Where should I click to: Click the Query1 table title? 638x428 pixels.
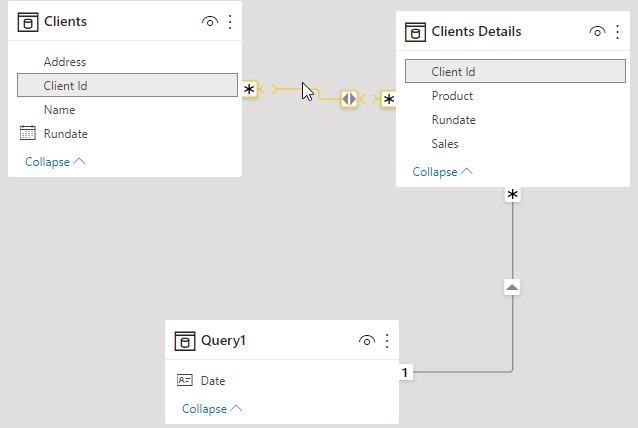(x=223, y=340)
